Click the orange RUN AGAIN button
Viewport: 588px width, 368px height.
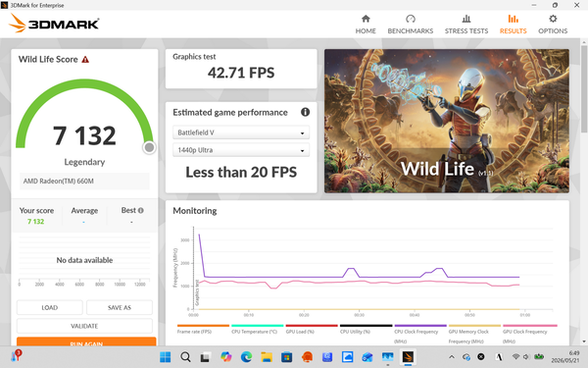(86, 342)
